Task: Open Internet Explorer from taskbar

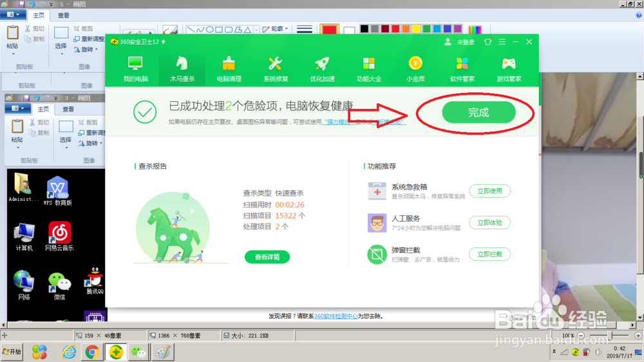Action: coord(69,352)
